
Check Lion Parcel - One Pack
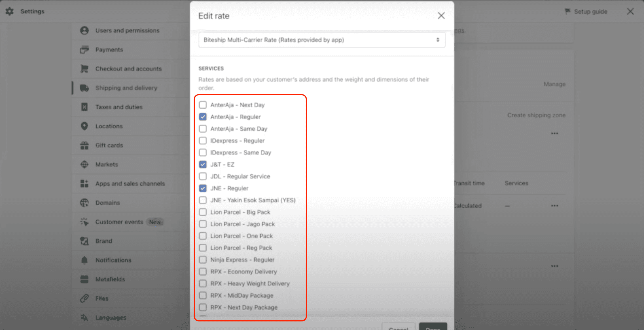[x=203, y=236]
